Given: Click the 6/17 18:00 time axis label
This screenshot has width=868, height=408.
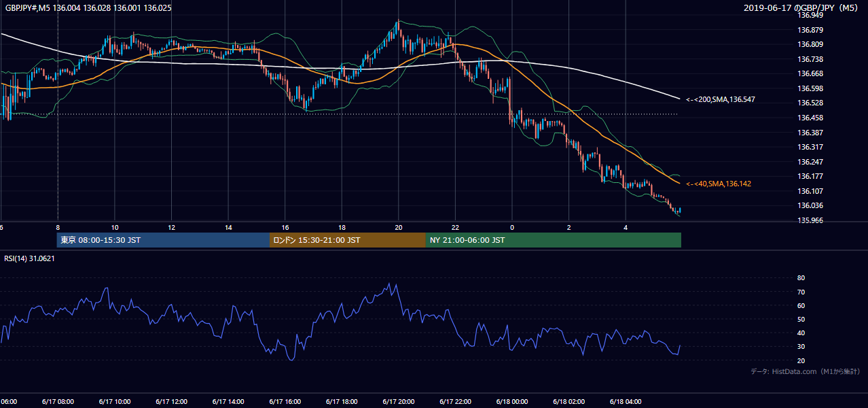Looking at the screenshot, I should pyautogui.click(x=342, y=401).
